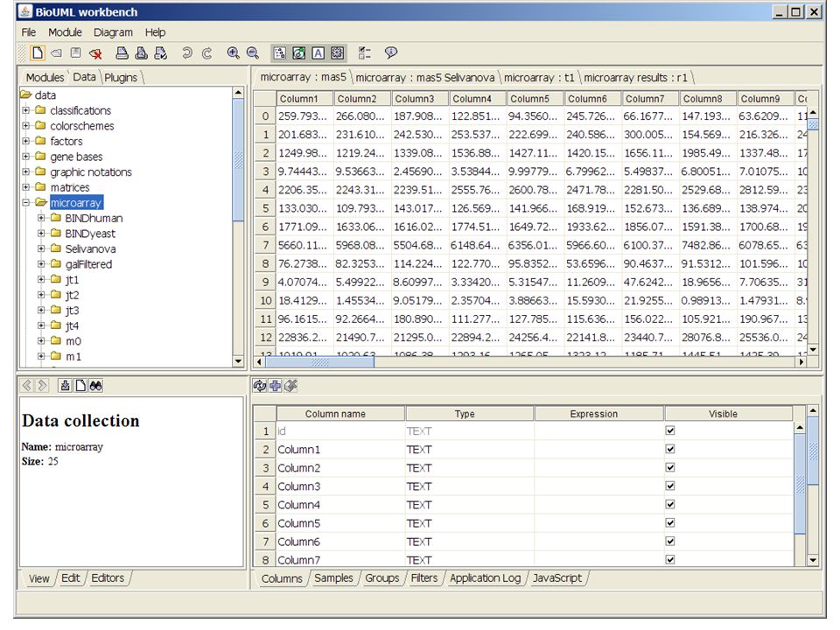Click the Print icon in the toolbar
840x630 pixels.
coord(122,52)
